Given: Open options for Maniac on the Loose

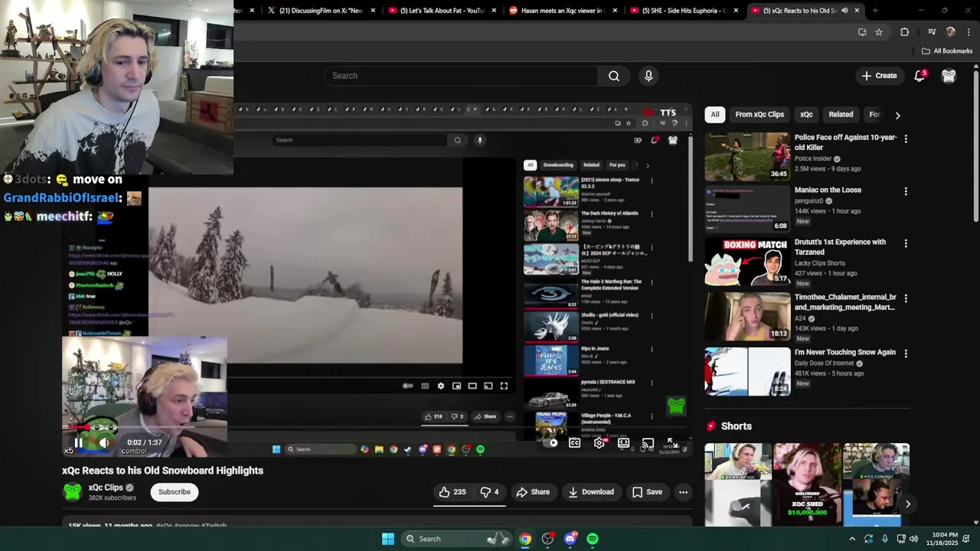Looking at the screenshot, I should click(x=906, y=191).
